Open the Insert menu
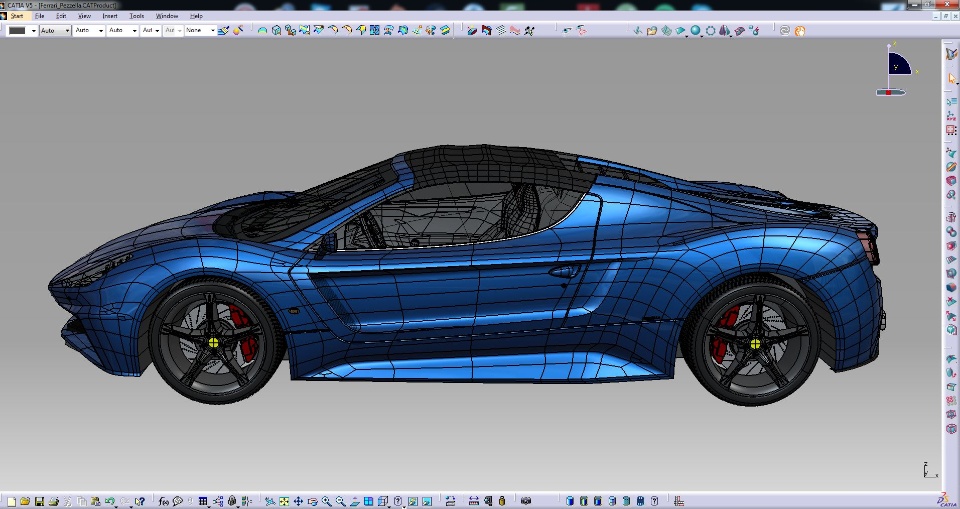 [x=110, y=16]
